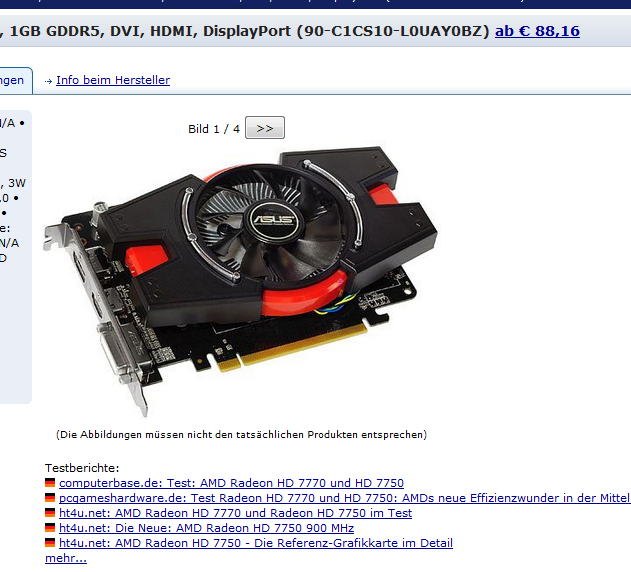Click the German flag beside computerbase.de review

[50, 483]
